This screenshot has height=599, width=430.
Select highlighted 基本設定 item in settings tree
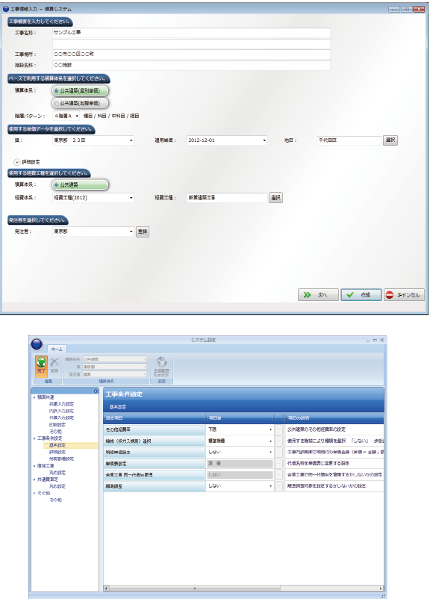(57, 445)
